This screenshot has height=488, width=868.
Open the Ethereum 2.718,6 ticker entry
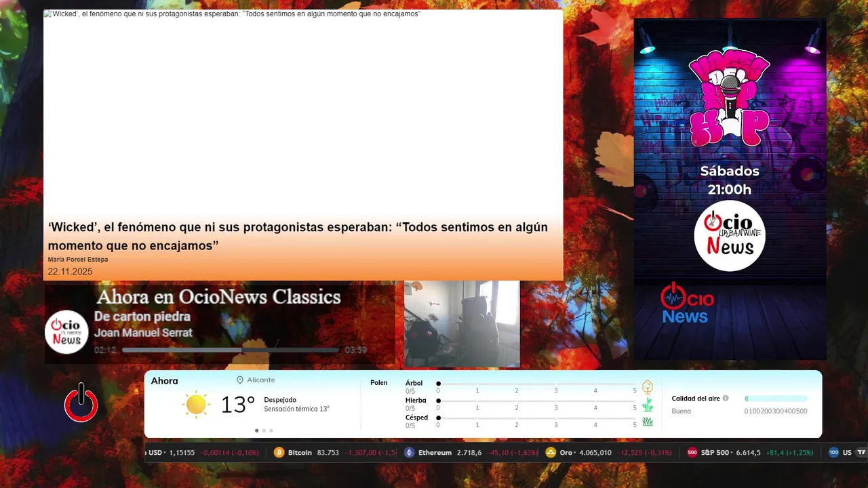[471, 453]
